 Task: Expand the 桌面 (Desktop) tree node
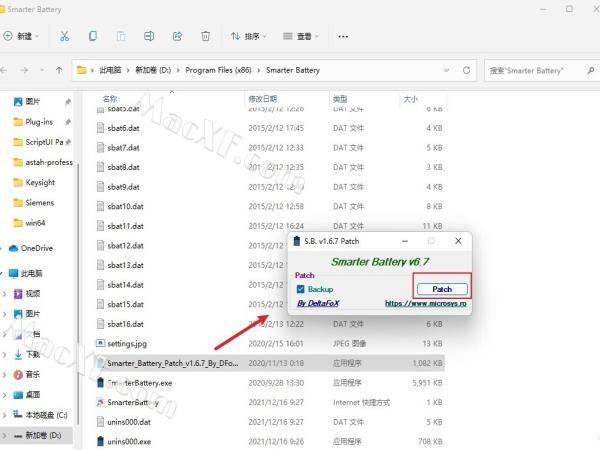pyautogui.click(x=4, y=395)
